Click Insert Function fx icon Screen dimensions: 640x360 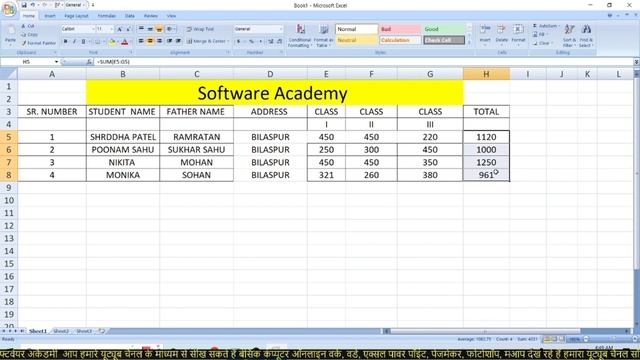click(89, 62)
